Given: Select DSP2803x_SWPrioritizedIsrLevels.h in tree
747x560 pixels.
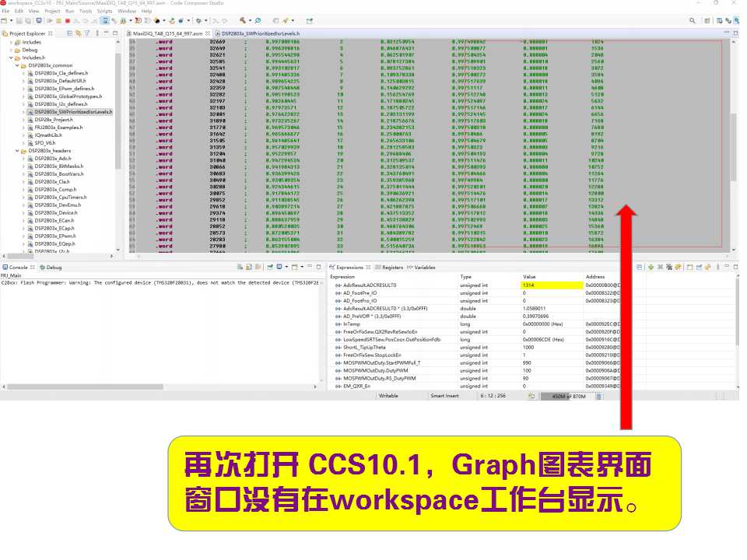Looking at the screenshot, I should click(x=73, y=112).
